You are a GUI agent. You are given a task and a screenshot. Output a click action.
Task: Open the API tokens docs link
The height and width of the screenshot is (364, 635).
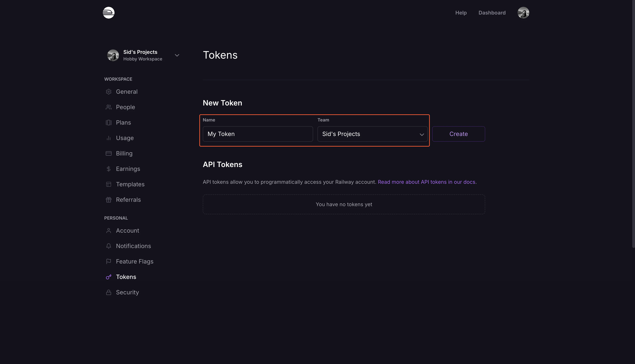pyautogui.click(x=426, y=182)
